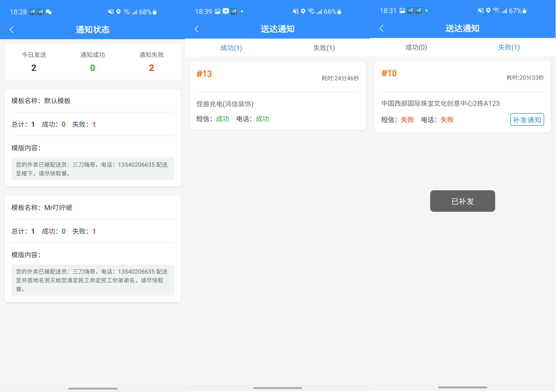Image resolution: width=556 pixels, height=392 pixels.
Task: Tap WeChat icon in 18:28 status bar
Action: point(49,12)
